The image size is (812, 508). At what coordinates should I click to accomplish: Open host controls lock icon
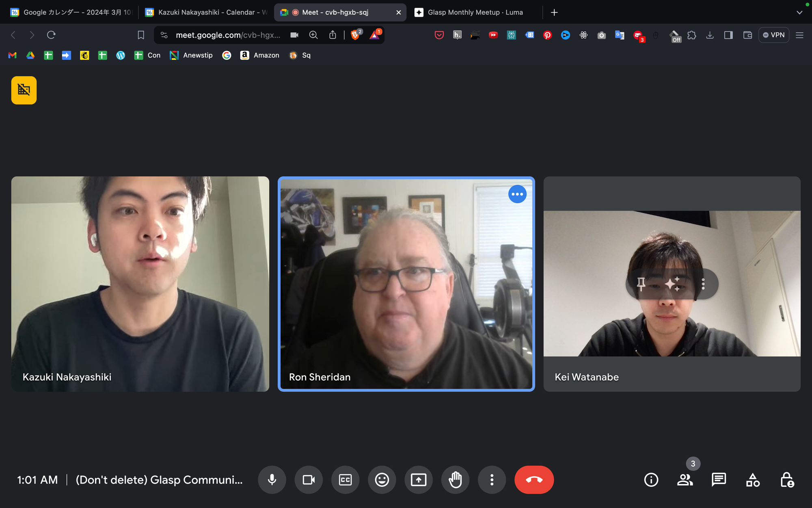coord(787,480)
